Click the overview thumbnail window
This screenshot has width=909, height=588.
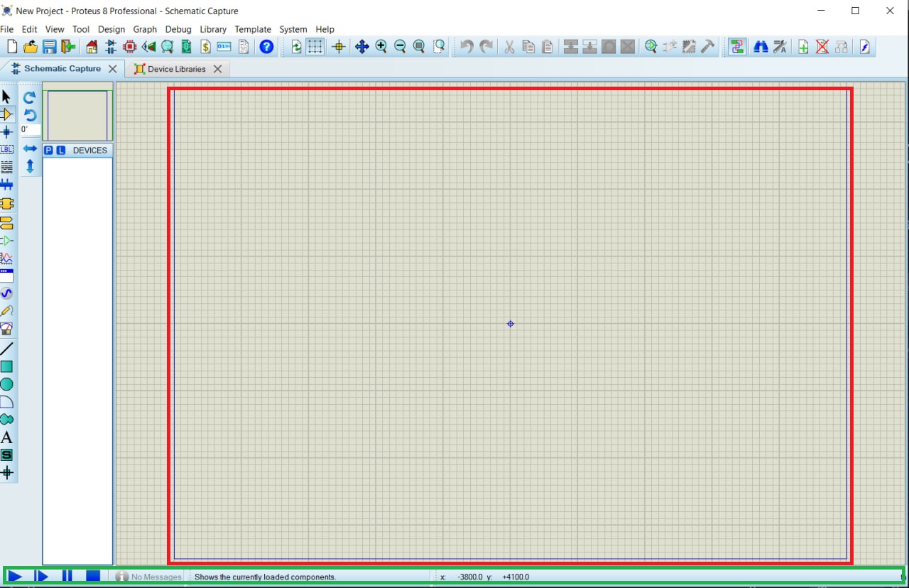[x=77, y=114]
